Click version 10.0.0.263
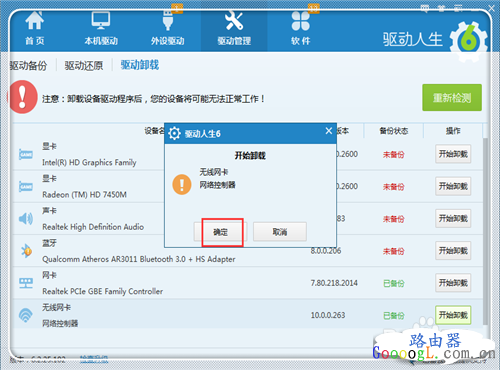This screenshot has height=370, width=500. point(328,315)
